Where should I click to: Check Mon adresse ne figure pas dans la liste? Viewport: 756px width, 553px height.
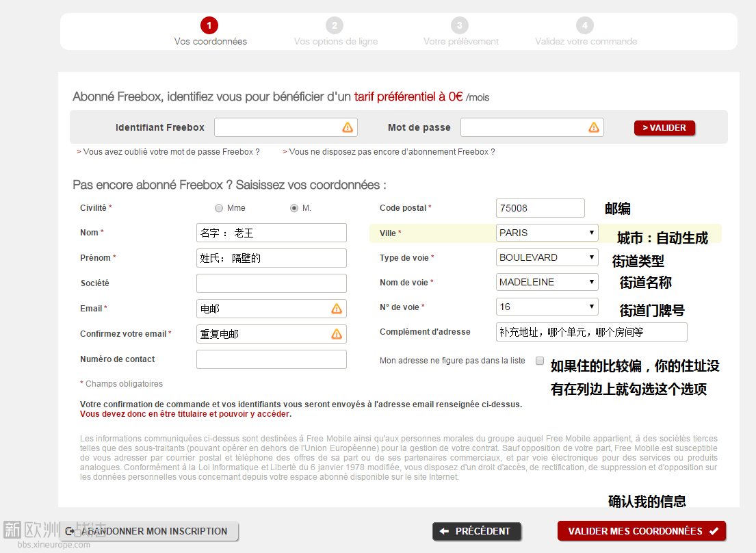[540, 361]
